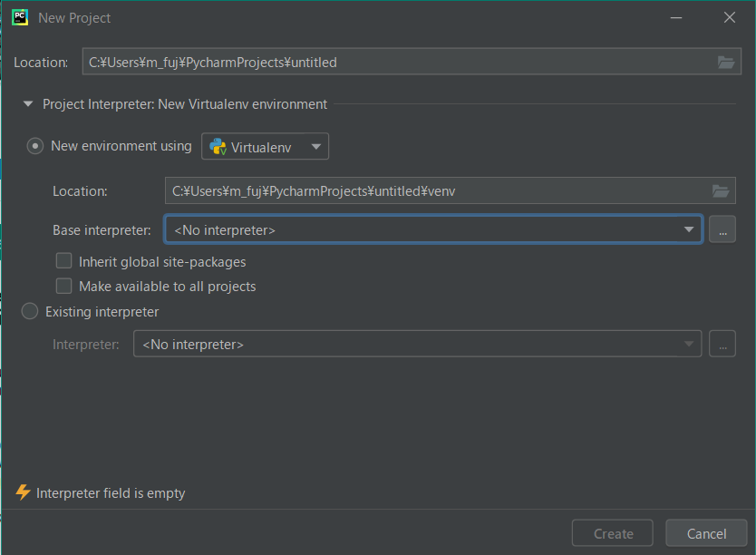The height and width of the screenshot is (555, 756).
Task: Open the Virtualenv environment type dropdown
Action: (x=266, y=146)
